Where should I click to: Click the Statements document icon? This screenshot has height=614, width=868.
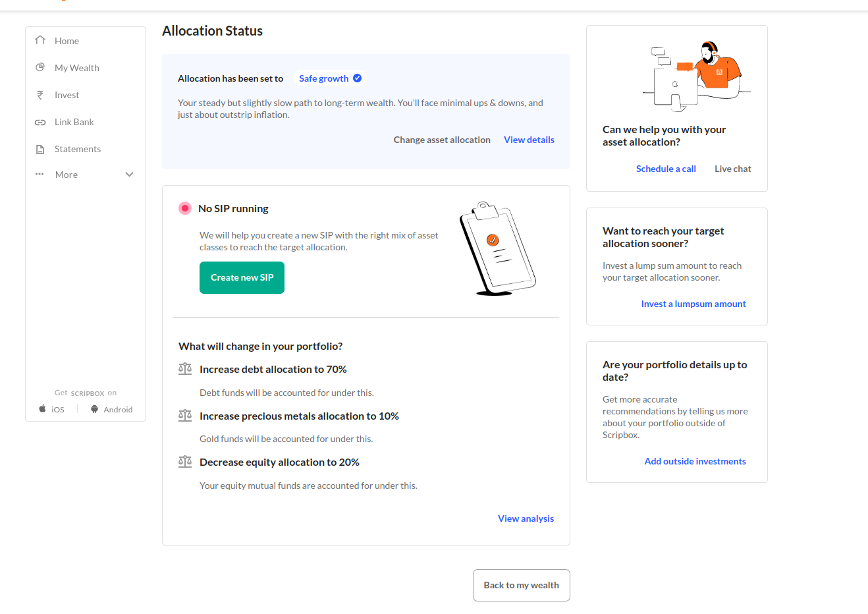40,149
